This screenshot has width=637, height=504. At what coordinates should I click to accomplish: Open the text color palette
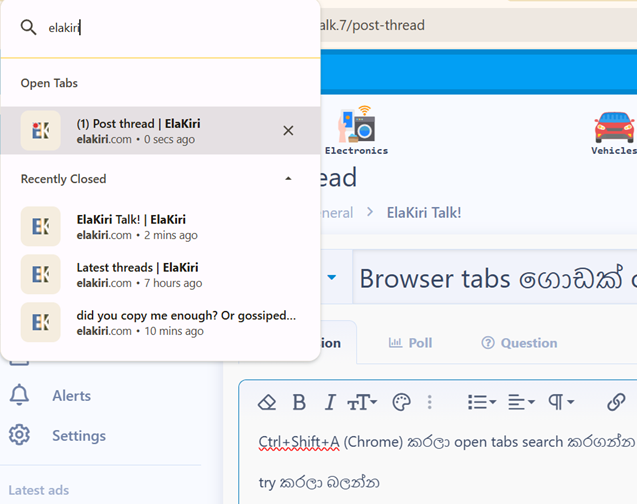(401, 402)
